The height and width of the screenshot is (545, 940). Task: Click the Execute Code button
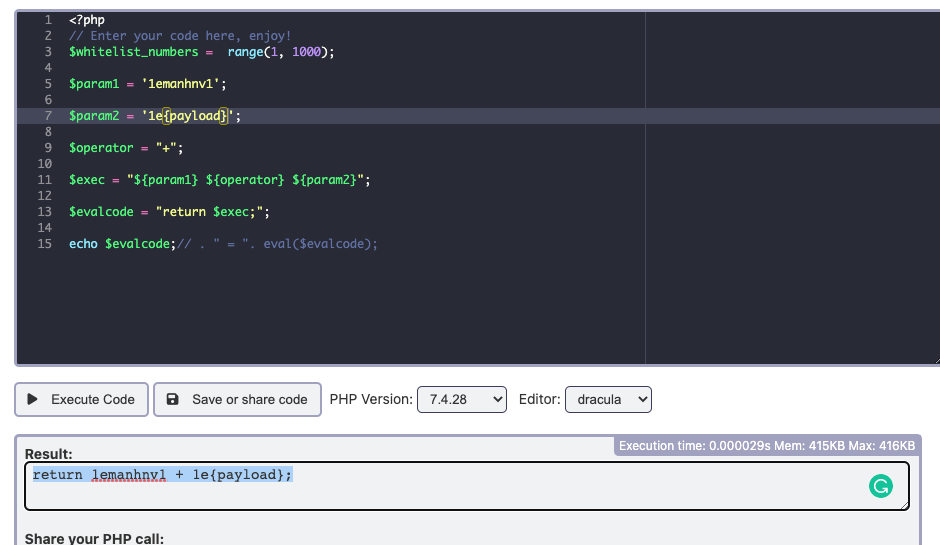[x=82, y=399]
